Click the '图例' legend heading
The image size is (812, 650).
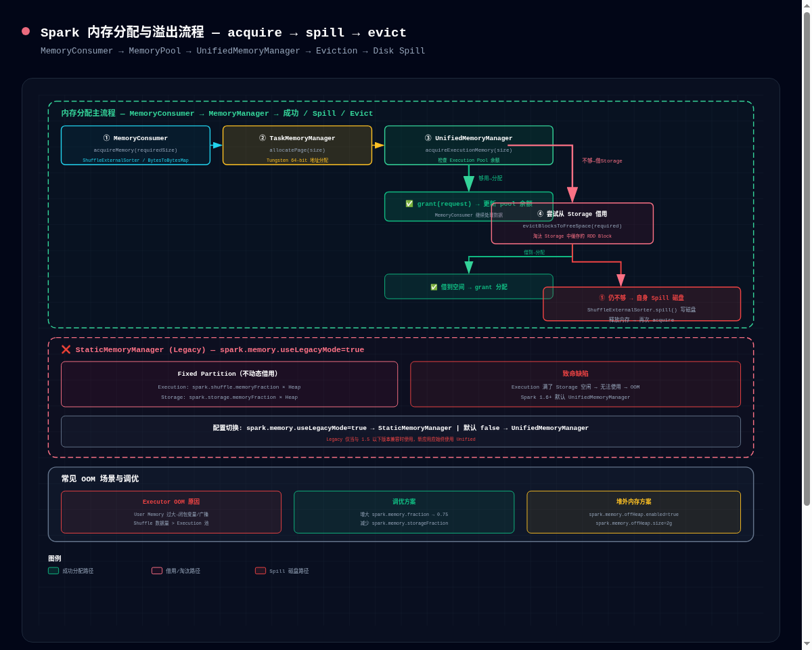click(54, 559)
